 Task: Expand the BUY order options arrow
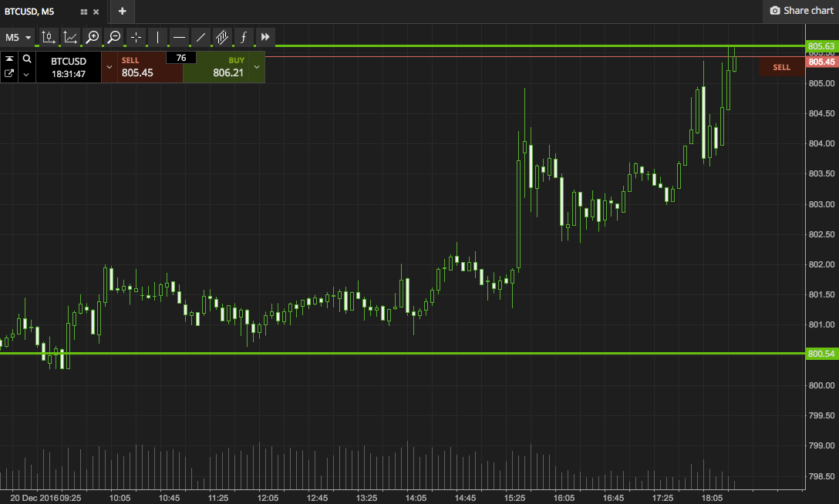click(257, 67)
